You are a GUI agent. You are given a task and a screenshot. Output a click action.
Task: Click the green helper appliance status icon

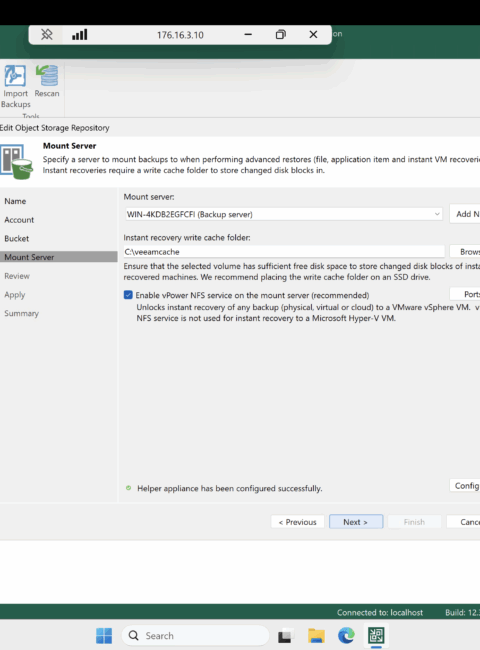coord(128,488)
